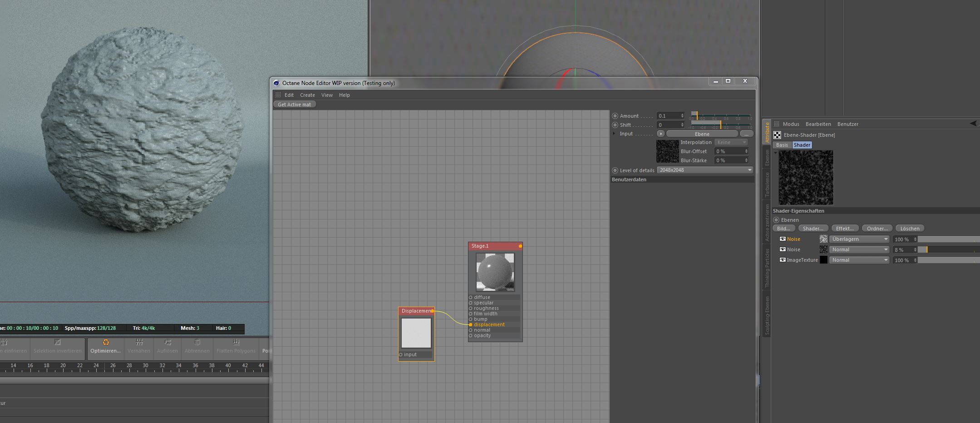The width and height of the screenshot is (980, 423).
Task: Toggle the Ebenen animation dot
Action: click(776, 220)
